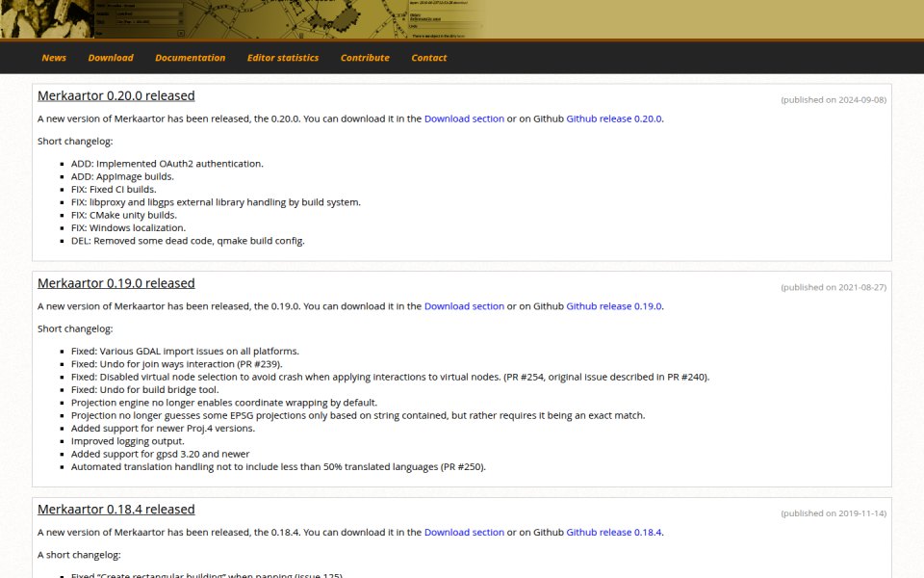This screenshot has height=578, width=924.
Task: Click 'Added support for gpsd 3.20 and newer' line
Action: pos(161,454)
